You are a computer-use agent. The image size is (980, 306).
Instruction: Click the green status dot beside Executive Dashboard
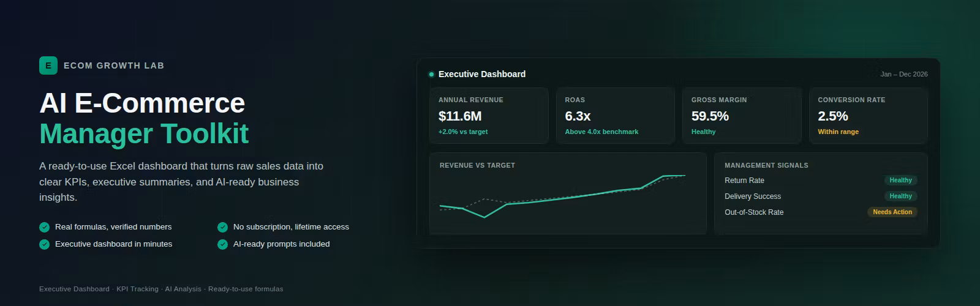click(431, 74)
